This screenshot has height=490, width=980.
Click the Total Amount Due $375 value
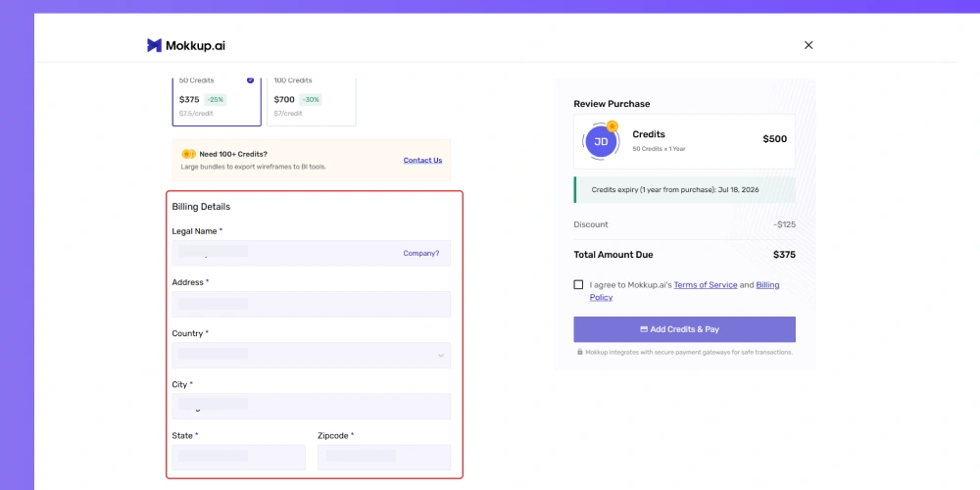(784, 255)
